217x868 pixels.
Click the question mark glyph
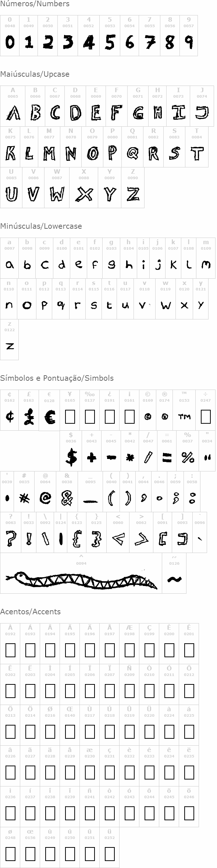[x=11, y=539]
